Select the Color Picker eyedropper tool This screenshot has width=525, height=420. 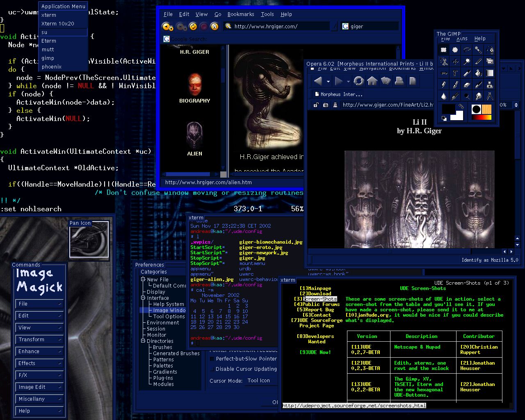pyautogui.click(x=467, y=73)
